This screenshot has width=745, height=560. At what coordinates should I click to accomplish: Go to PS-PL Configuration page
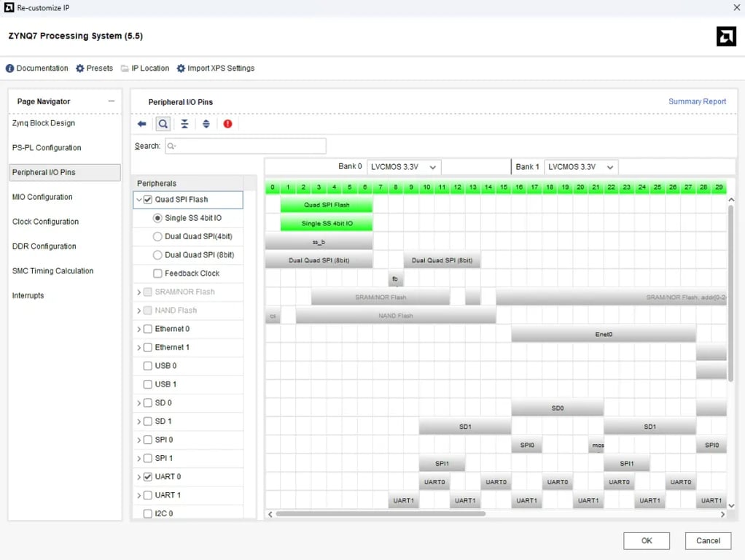47,148
